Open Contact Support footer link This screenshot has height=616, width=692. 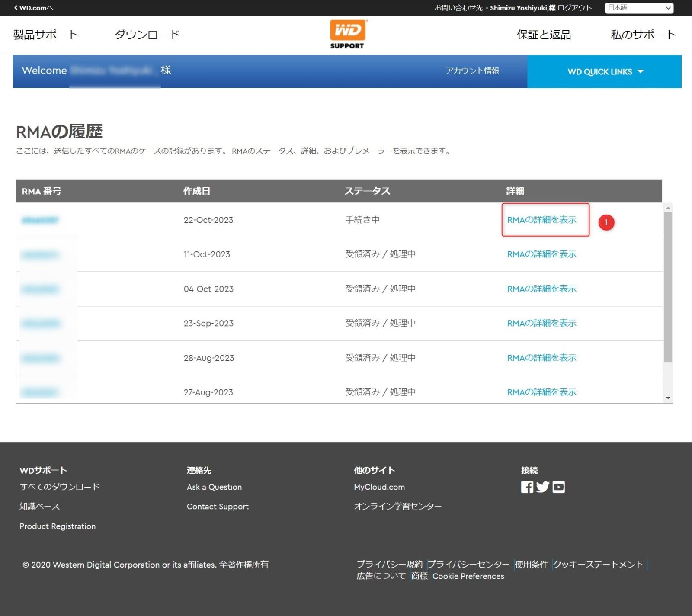(x=218, y=507)
